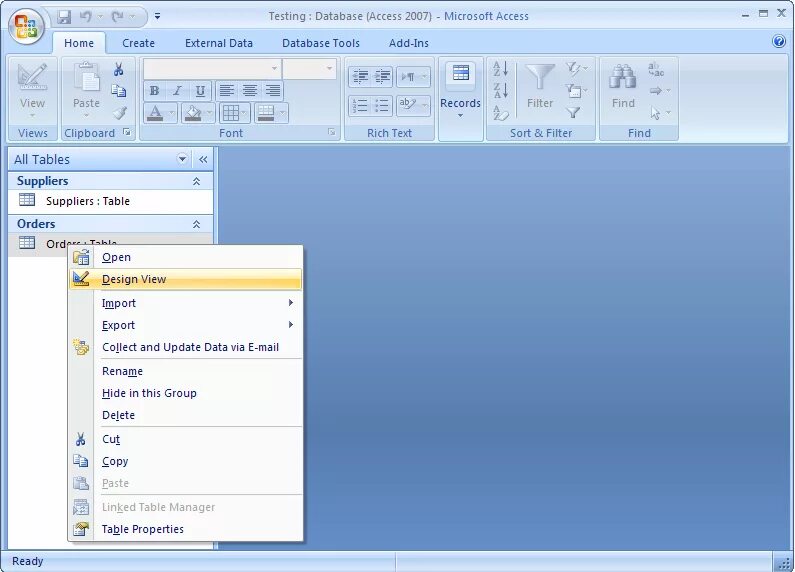
Task: Open Advanced filter options dropdown
Action: point(577,91)
